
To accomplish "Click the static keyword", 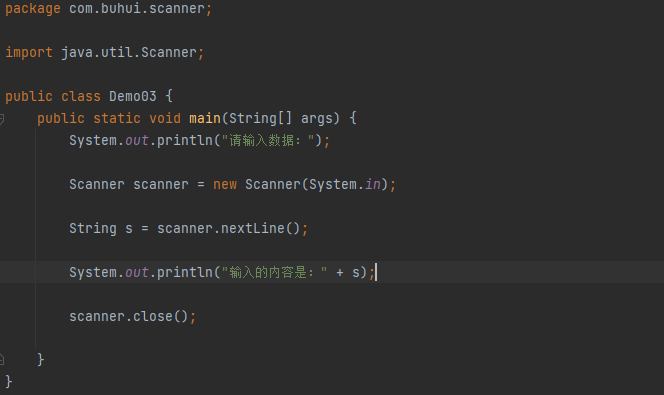I will (117, 119).
